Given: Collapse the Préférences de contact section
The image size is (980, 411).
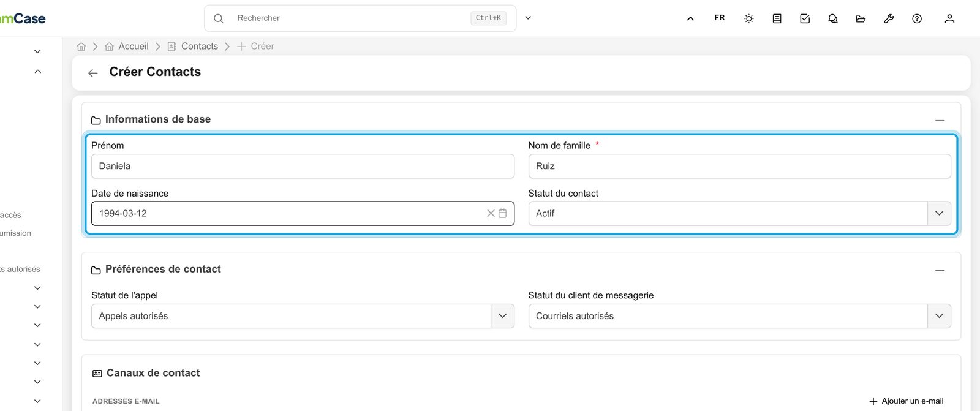Looking at the screenshot, I should pyautogui.click(x=940, y=270).
